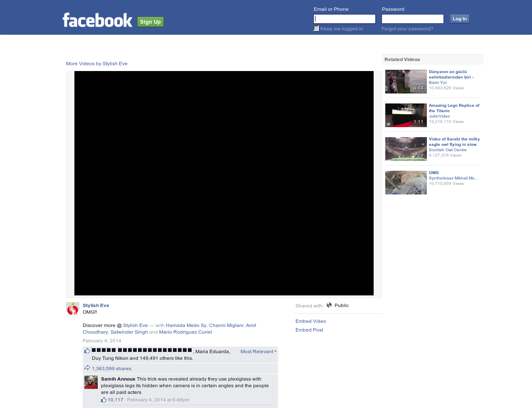Click the green Sign Up button
This screenshot has height=408, width=532.
(x=150, y=22)
